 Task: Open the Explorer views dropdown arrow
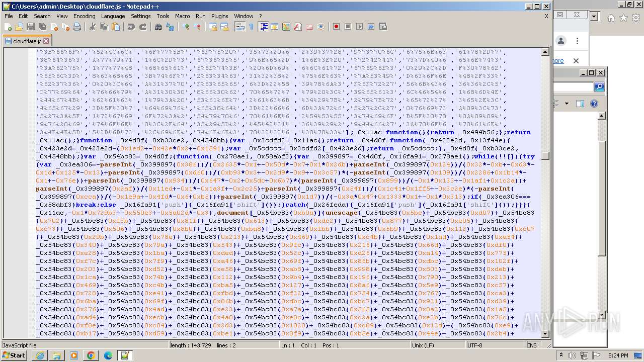point(567,104)
